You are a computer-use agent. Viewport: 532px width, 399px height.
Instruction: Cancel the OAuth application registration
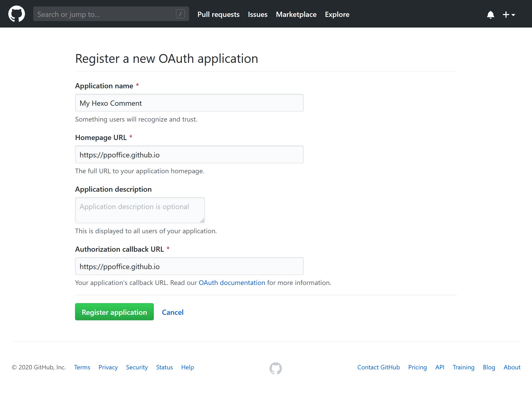(x=172, y=312)
